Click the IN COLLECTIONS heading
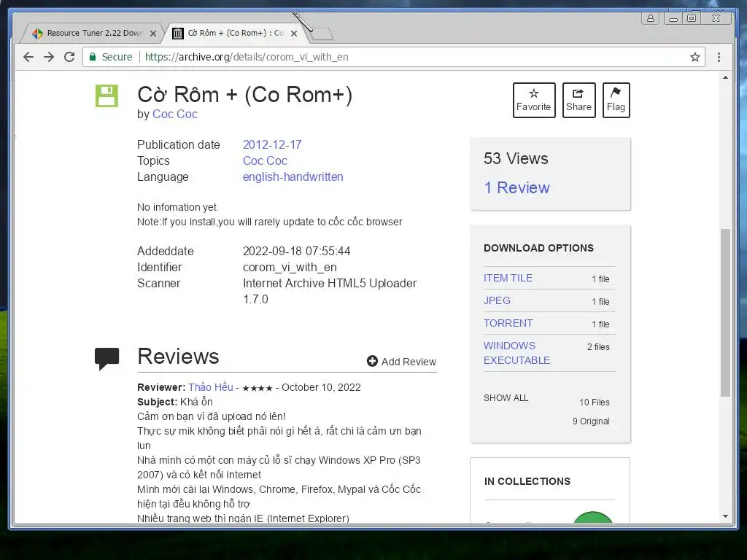Image resolution: width=747 pixels, height=560 pixels. click(527, 481)
